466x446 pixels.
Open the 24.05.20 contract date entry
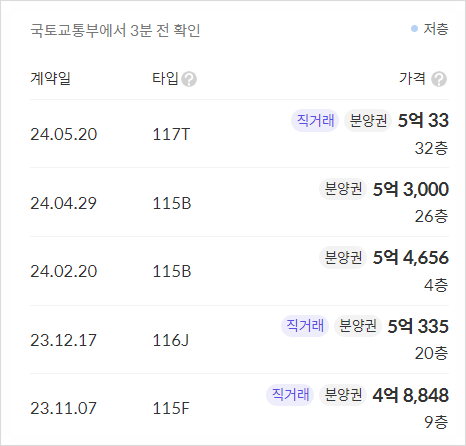tap(64, 135)
